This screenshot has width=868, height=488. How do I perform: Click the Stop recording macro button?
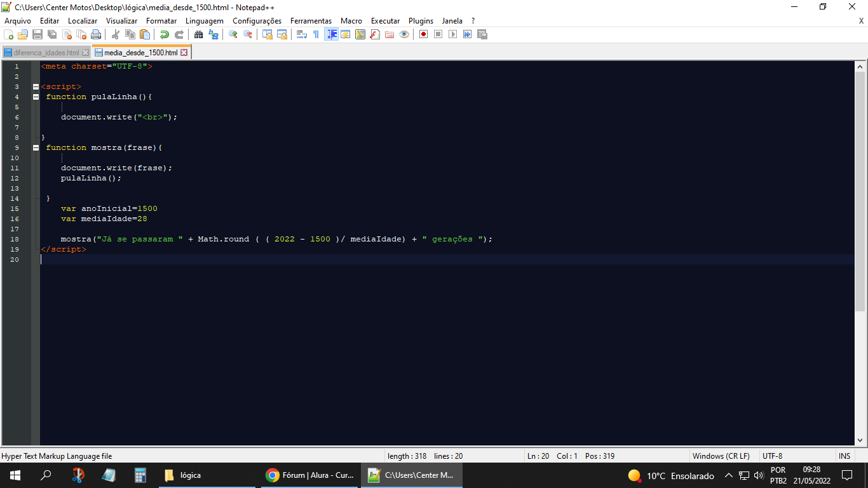[x=438, y=34]
